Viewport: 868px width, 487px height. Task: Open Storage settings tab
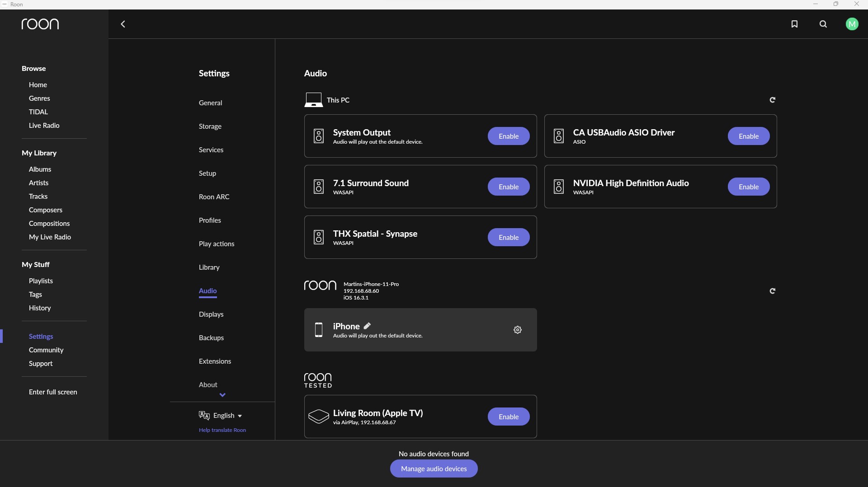pos(210,126)
